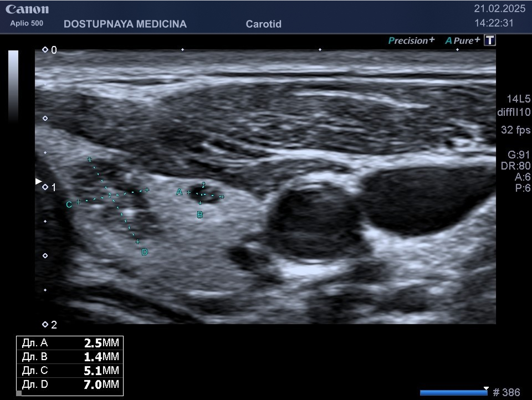Viewport: 532px width, 400px height.
Task: Click the DR:80 dynamic range value
Action: coord(519,166)
